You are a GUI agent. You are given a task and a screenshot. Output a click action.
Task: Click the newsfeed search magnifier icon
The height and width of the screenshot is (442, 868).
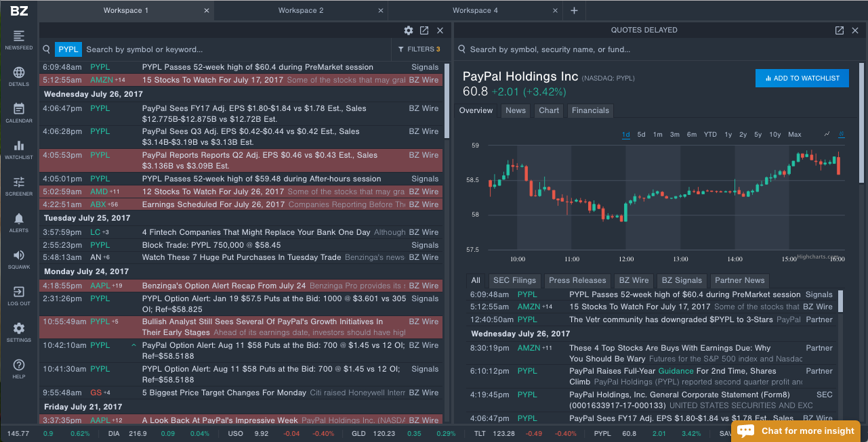tap(47, 49)
